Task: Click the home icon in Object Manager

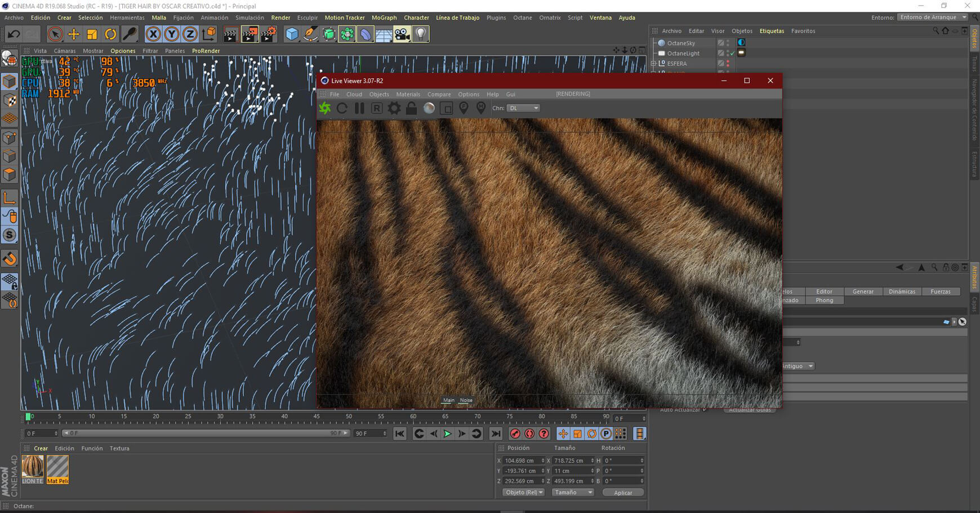Action: click(x=946, y=31)
